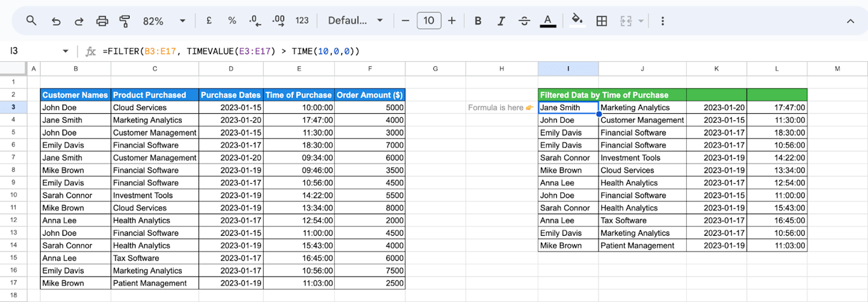Increase font size with plus button
This screenshot has height=302, width=868.
pyautogui.click(x=452, y=21)
